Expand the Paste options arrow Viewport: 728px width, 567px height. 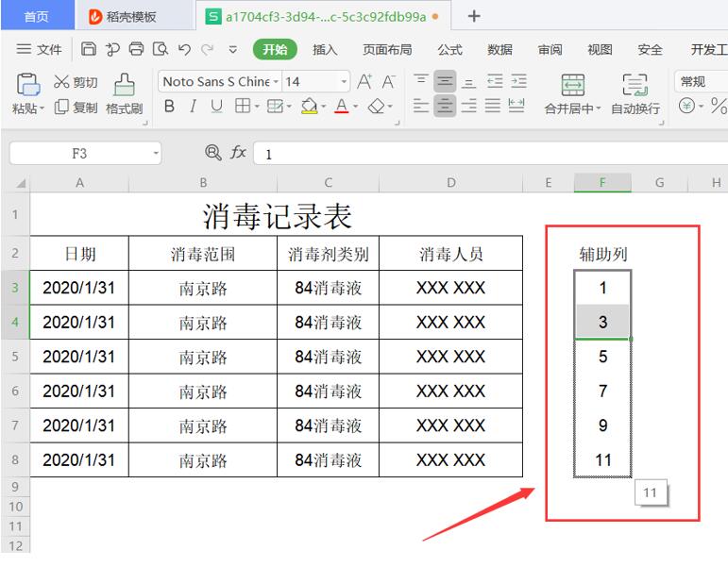coord(42,108)
